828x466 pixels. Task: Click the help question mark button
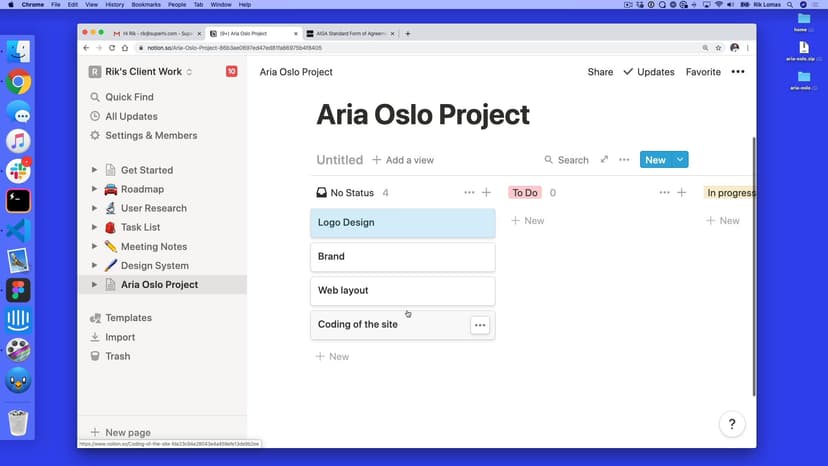[732, 425]
